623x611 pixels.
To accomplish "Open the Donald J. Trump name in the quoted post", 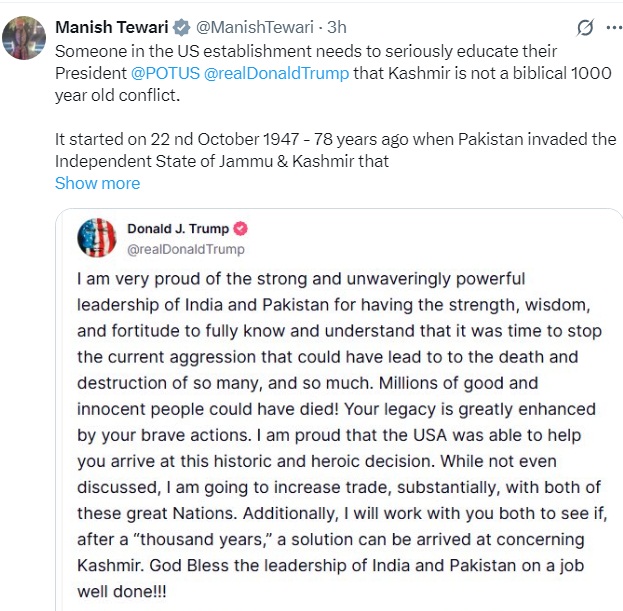I will (177, 228).
